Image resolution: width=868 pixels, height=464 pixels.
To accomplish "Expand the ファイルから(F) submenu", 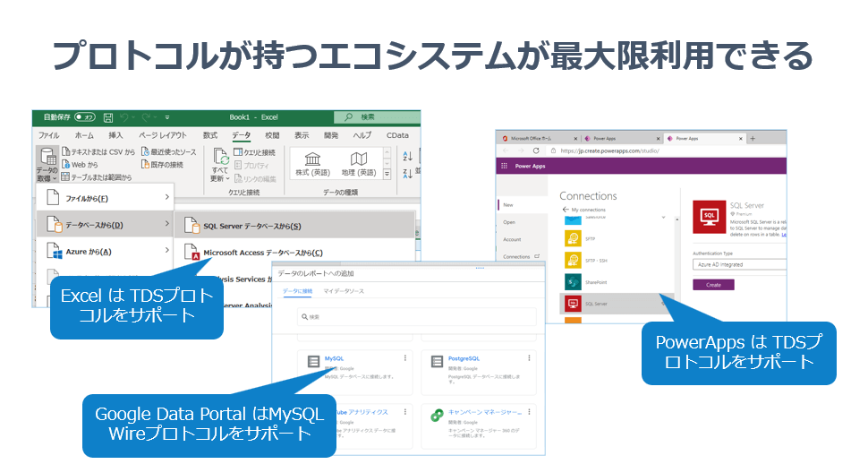I will [106, 198].
